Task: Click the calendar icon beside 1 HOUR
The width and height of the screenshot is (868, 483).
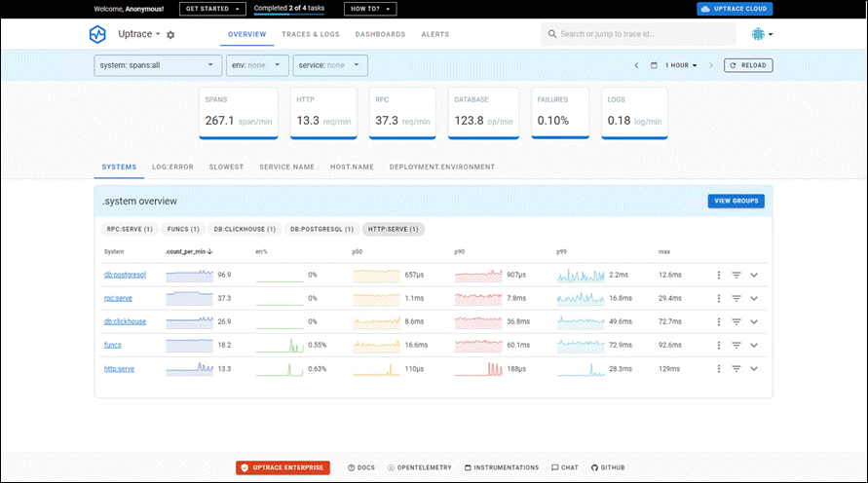Action: click(x=654, y=65)
